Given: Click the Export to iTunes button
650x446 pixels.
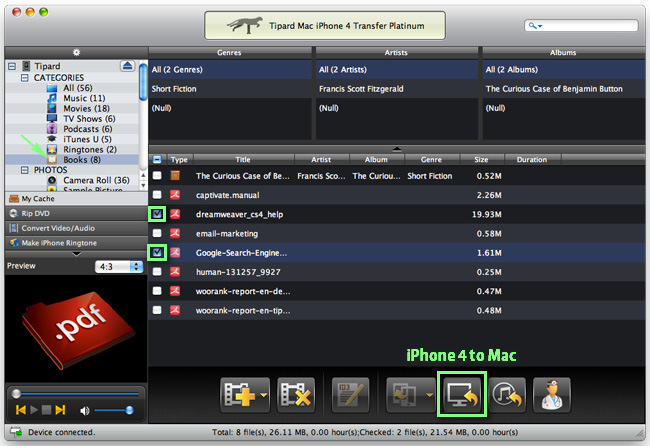Looking at the screenshot, I should [x=507, y=395].
